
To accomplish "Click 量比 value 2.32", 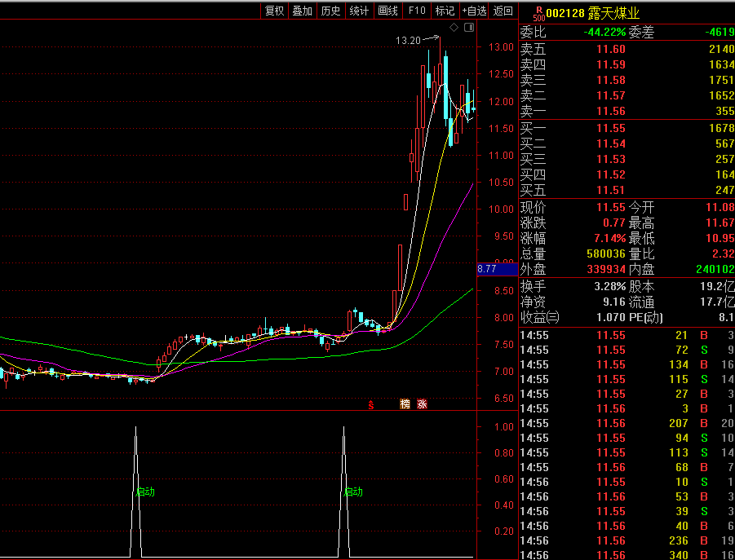I will (x=723, y=254).
